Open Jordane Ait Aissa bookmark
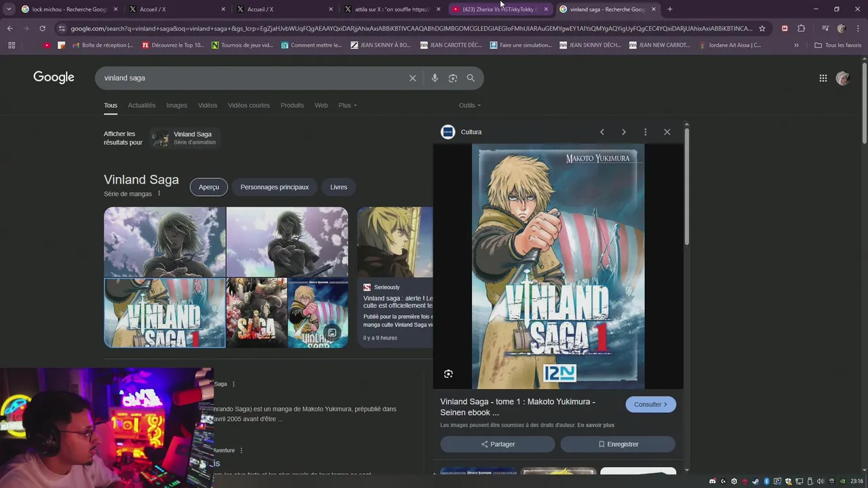Screen dimensions: 868x488 [729, 45]
